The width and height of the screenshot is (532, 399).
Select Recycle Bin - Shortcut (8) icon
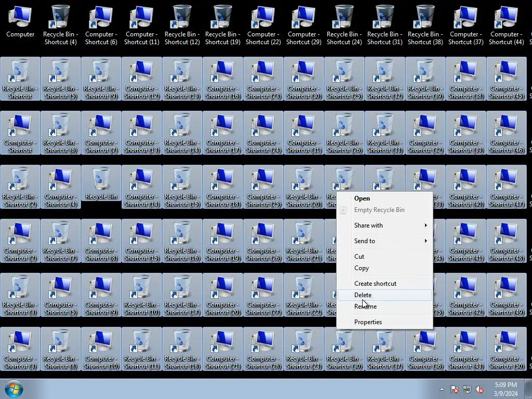pyautogui.click(x=61, y=349)
